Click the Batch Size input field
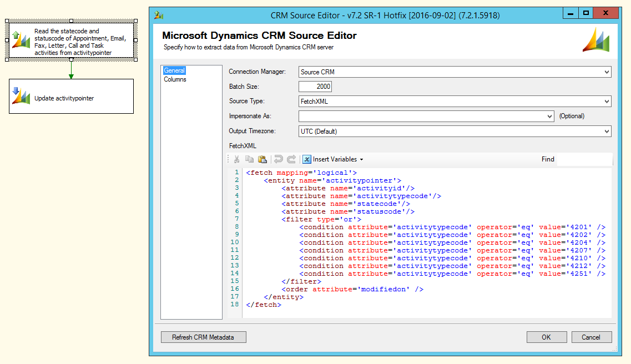Screen dimensions: 631x364 (315, 87)
